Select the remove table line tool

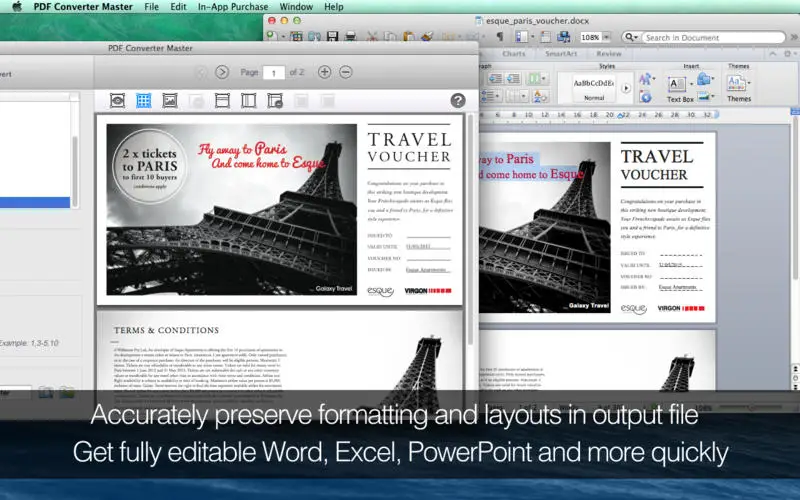(274, 101)
